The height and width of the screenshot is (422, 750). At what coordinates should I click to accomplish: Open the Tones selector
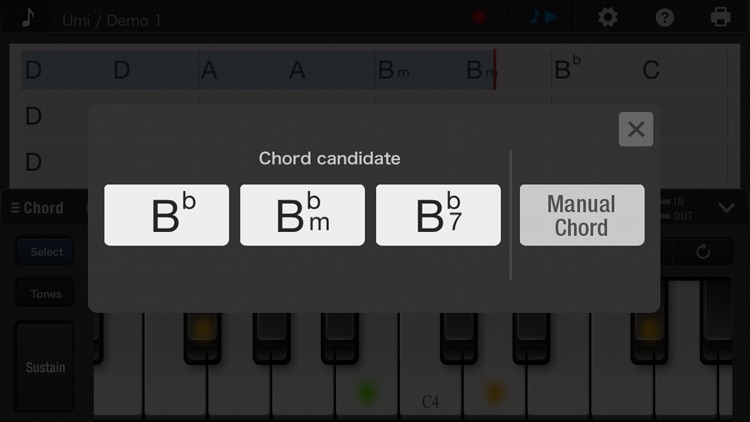click(46, 294)
